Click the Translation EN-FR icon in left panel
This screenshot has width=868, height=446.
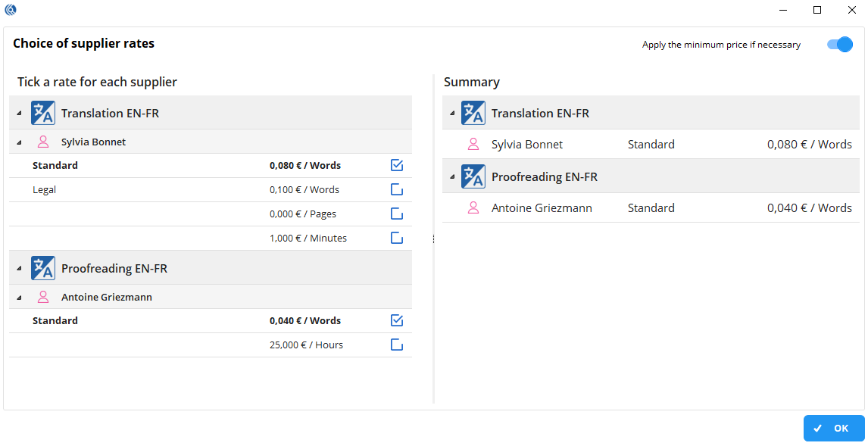43,114
